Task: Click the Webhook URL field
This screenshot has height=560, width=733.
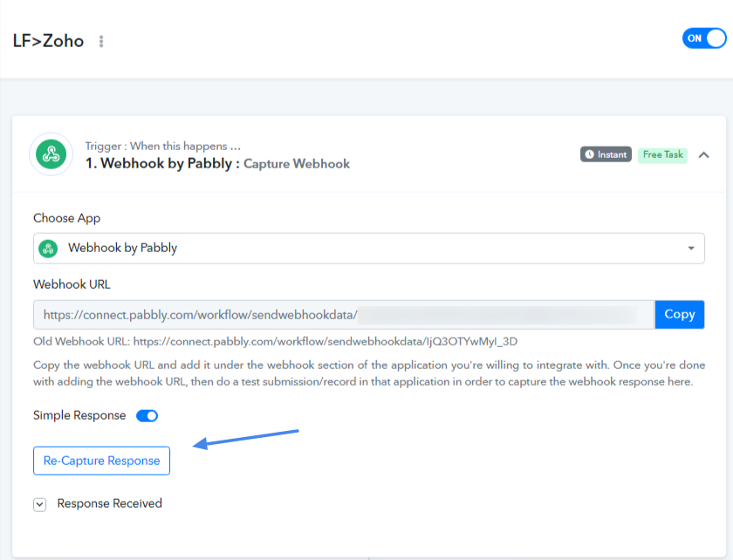Action: pyautogui.click(x=344, y=315)
